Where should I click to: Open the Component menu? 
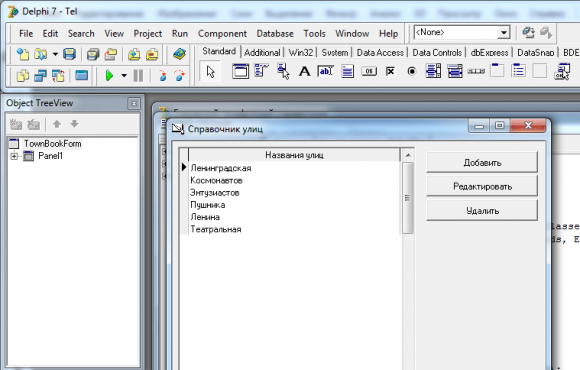pyautogui.click(x=222, y=34)
